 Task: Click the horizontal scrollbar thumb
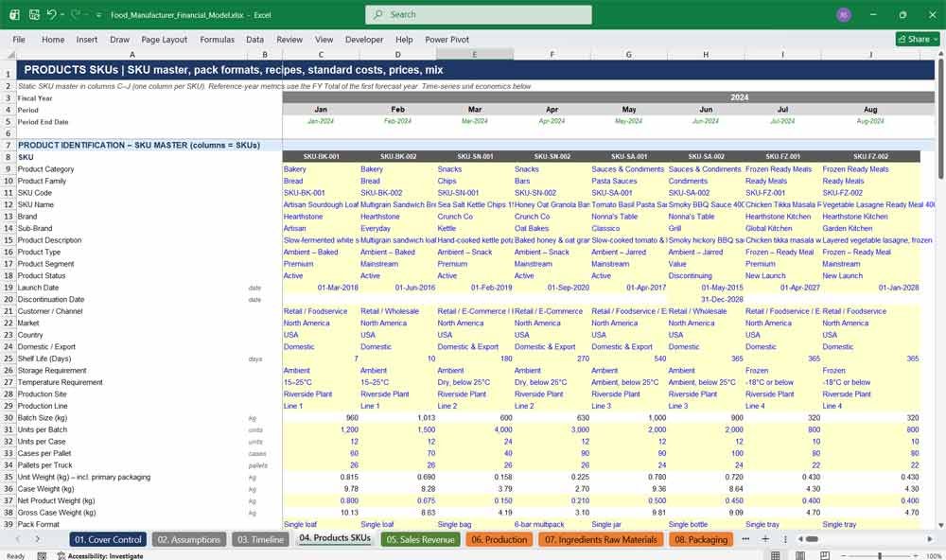point(812,539)
